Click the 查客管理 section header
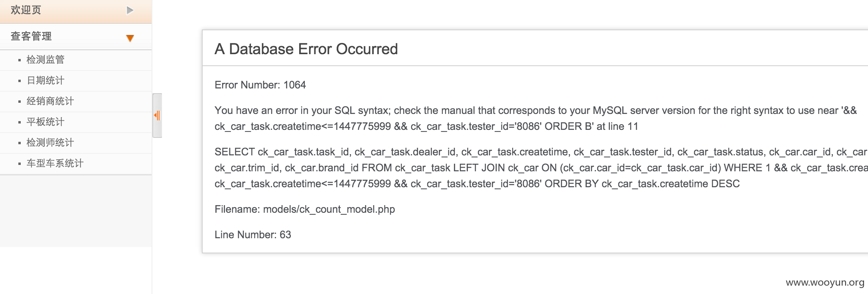Image resolution: width=868 pixels, height=294 pixels. click(x=76, y=37)
